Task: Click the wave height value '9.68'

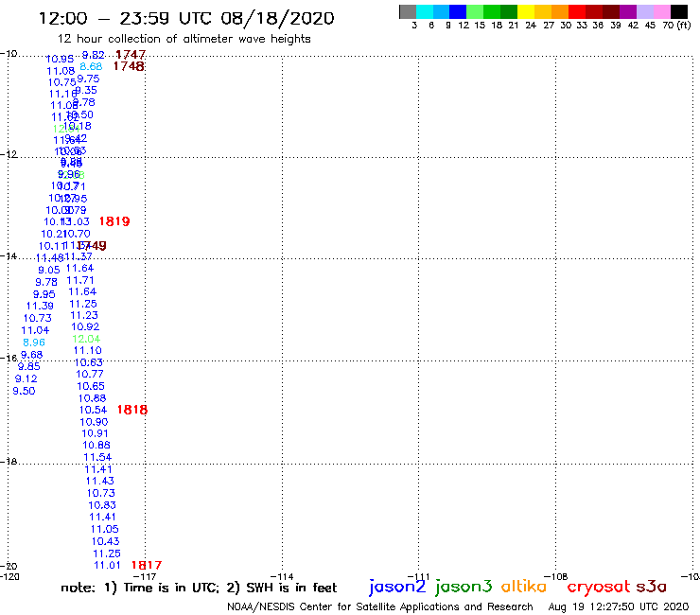Action: [x=32, y=355]
